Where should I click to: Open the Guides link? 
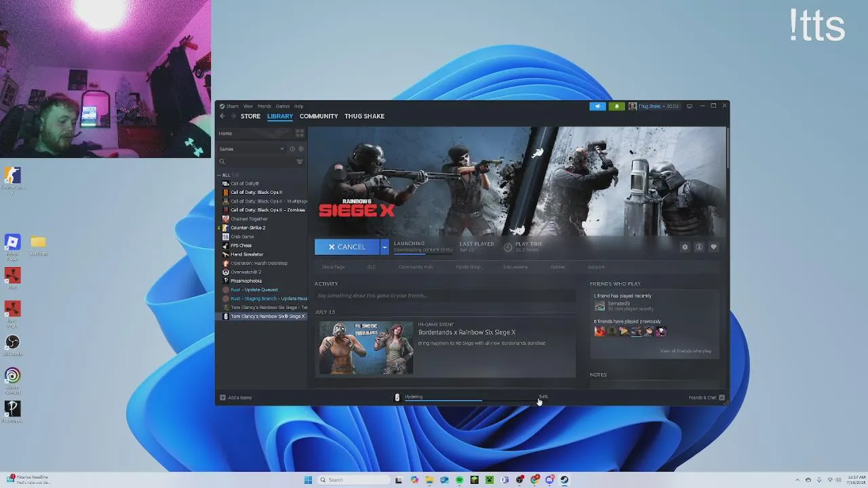557,267
